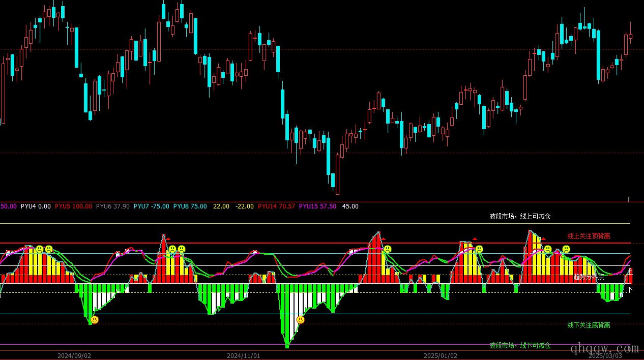This screenshot has height=360, width=644.
Task: Click the 2025/01/02 date on the time axis
Action: (441, 356)
